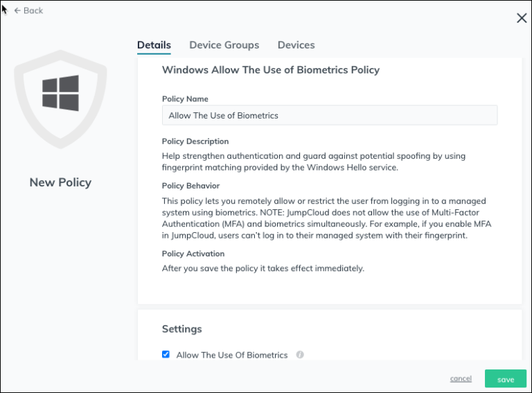Viewport: 532px width, 393px height.
Task: Click the Policy Behavior label
Action: click(x=190, y=186)
